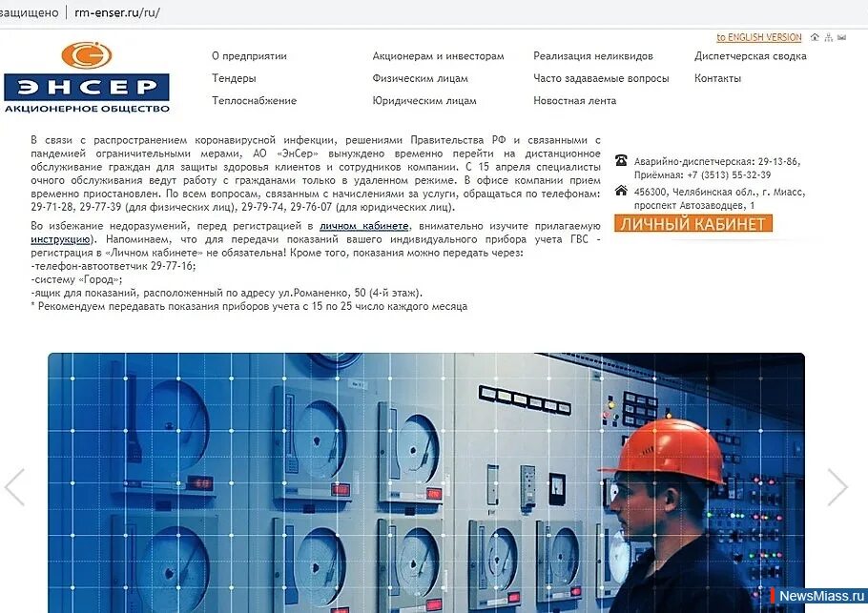Open 'Реализация неликвидов' menu item
868x613 pixels.
click(593, 56)
